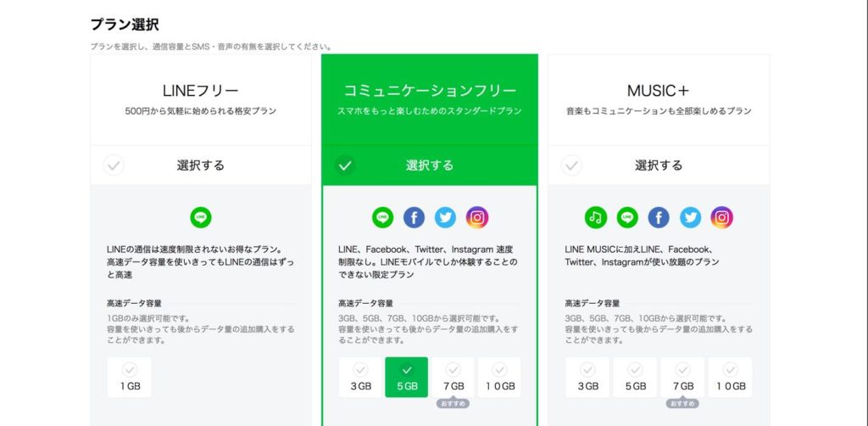
Task: Click the コミュニケーションフリー plan title
Action: tap(430, 90)
